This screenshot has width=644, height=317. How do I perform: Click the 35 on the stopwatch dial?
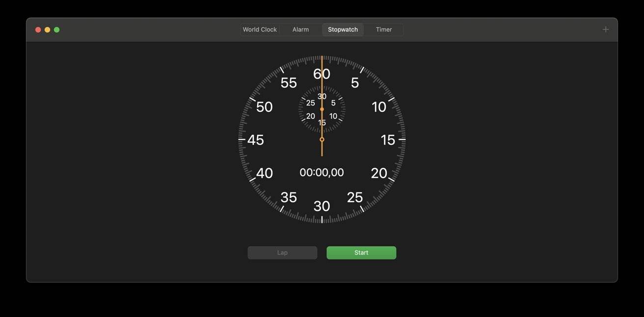pos(289,197)
